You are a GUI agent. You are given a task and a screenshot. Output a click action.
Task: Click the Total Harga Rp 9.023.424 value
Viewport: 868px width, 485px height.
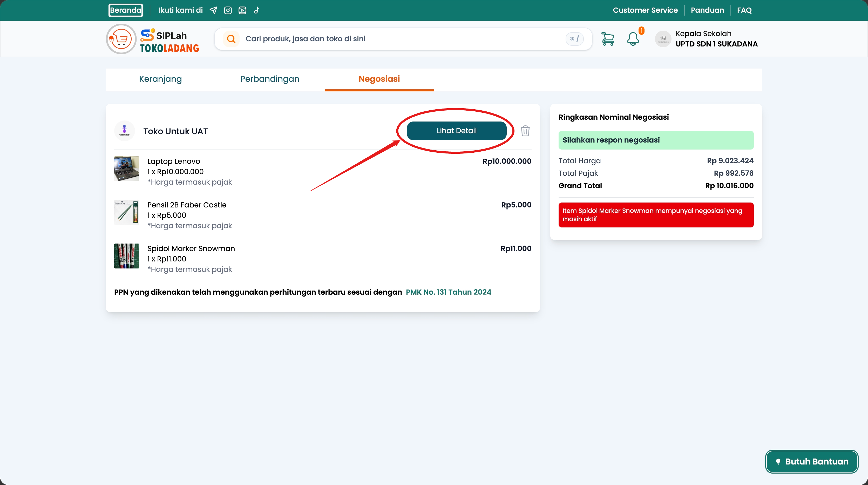730,161
